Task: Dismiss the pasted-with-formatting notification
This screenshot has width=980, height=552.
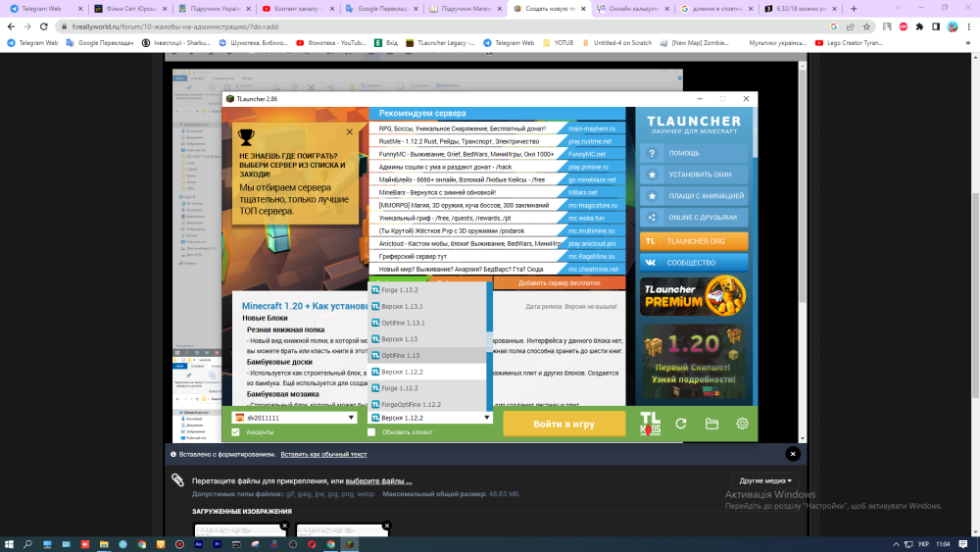Action: pos(793,454)
